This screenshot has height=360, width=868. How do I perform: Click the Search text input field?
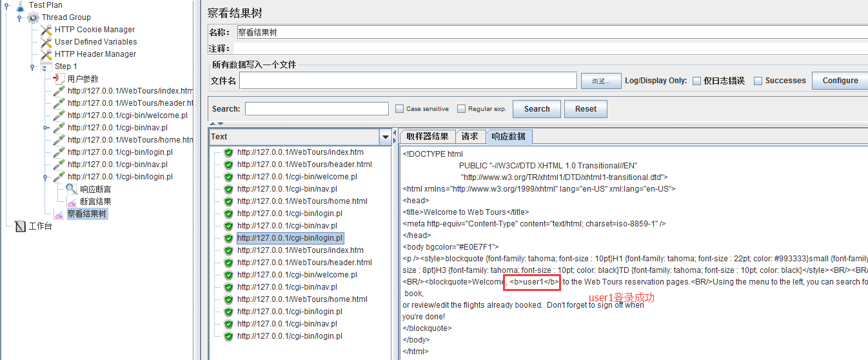(317, 109)
